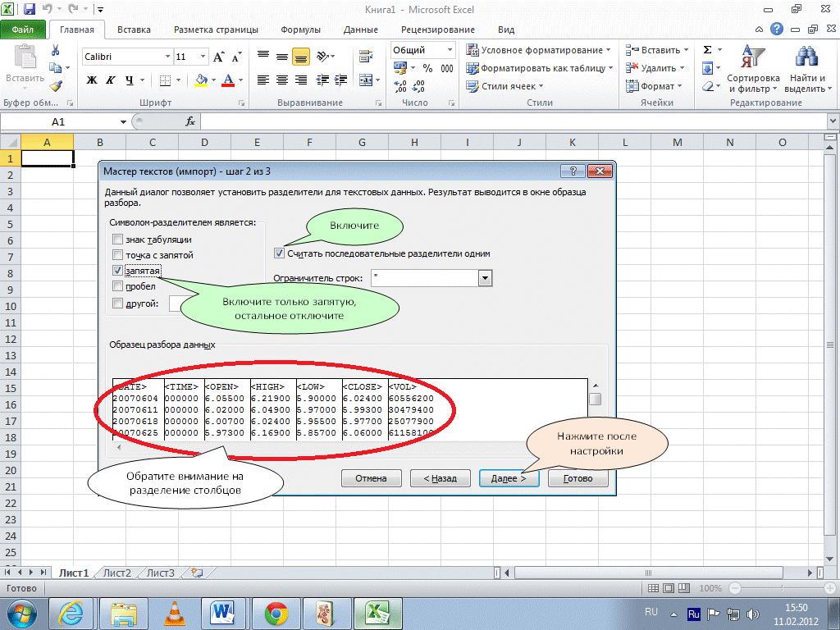Open Windows Start menu
840x630 pixels.
pyautogui.click(x=21, y=614)
